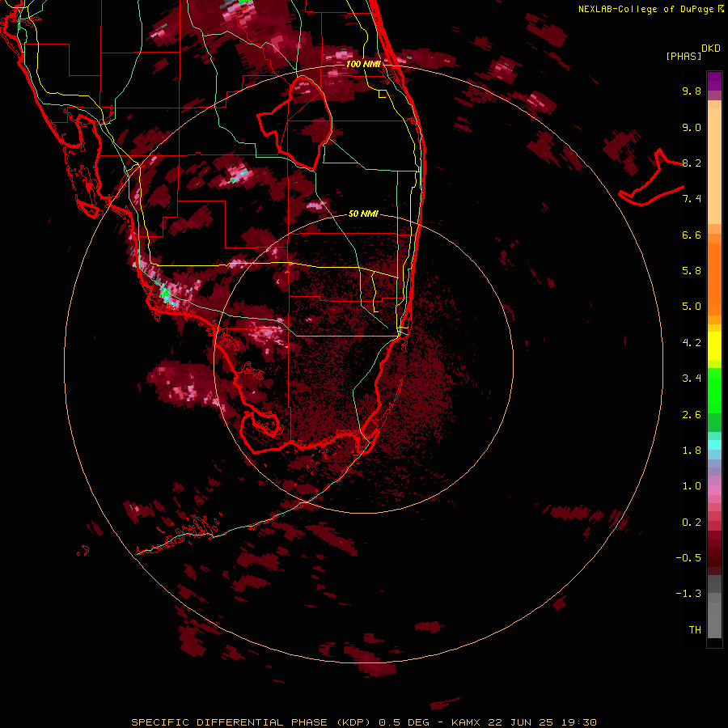Click the 2.6 value on color scale
The width and height of the screenshot is (728, 728).
pyautogui.click(x=692, y=415)
